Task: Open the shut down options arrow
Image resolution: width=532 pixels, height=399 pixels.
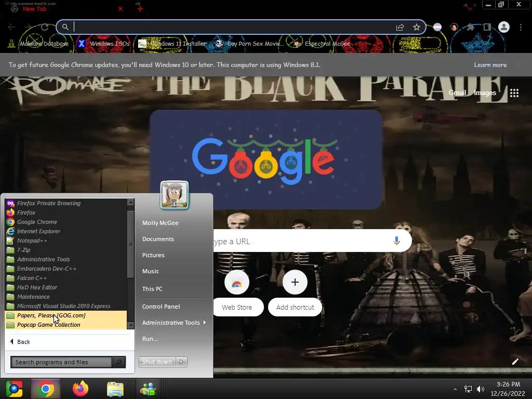Action: click(x=181, y=362)
